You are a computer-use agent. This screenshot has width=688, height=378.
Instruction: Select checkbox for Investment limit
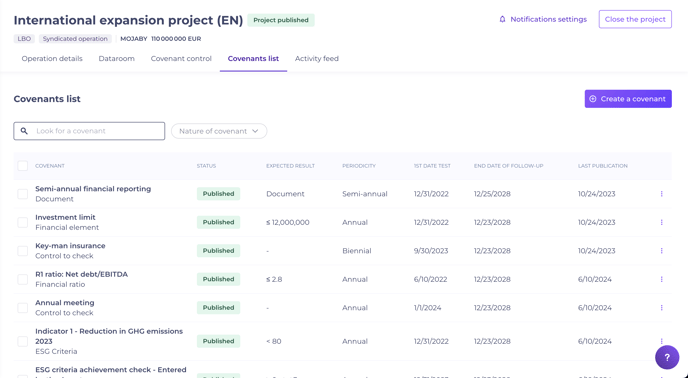(x=22, y=222)
